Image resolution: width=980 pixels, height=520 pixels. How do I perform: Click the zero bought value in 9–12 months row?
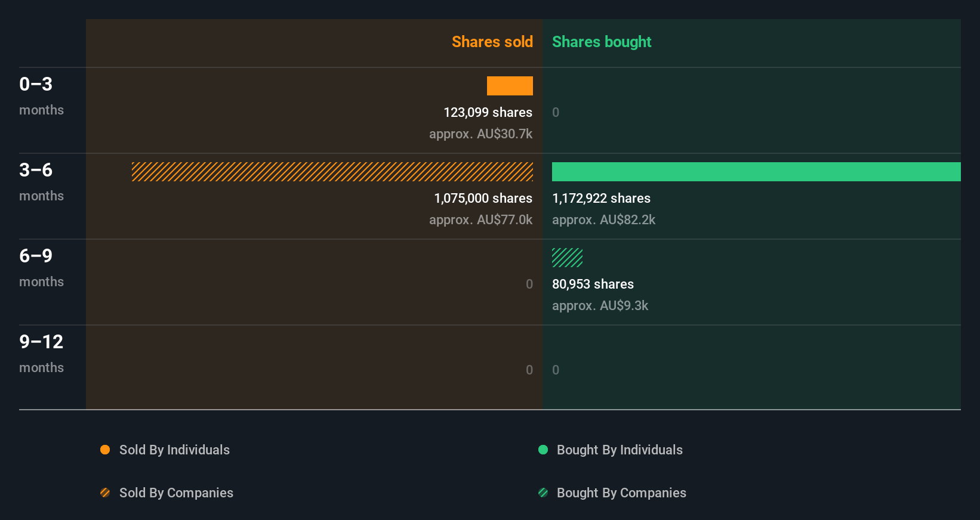click(x=556, y=370)
